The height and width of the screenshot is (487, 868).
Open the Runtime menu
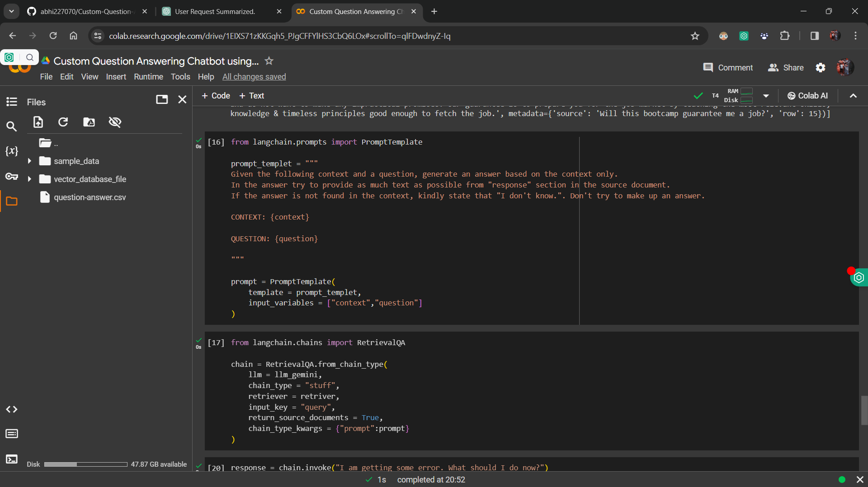tap(148, 77)
